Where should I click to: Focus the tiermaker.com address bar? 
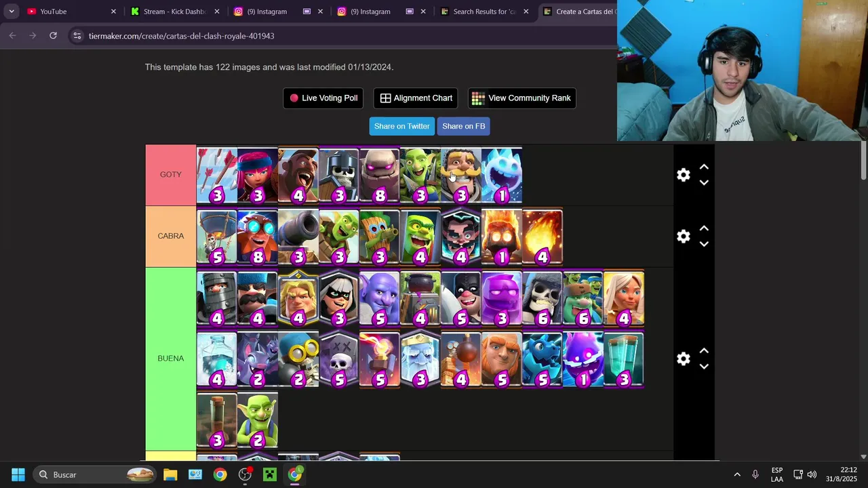[x=181, y=36]
